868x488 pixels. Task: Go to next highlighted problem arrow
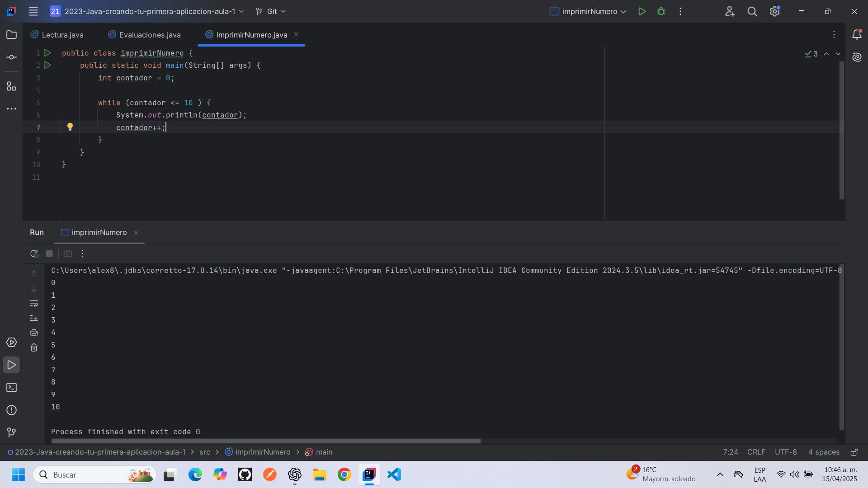[838, 54]
